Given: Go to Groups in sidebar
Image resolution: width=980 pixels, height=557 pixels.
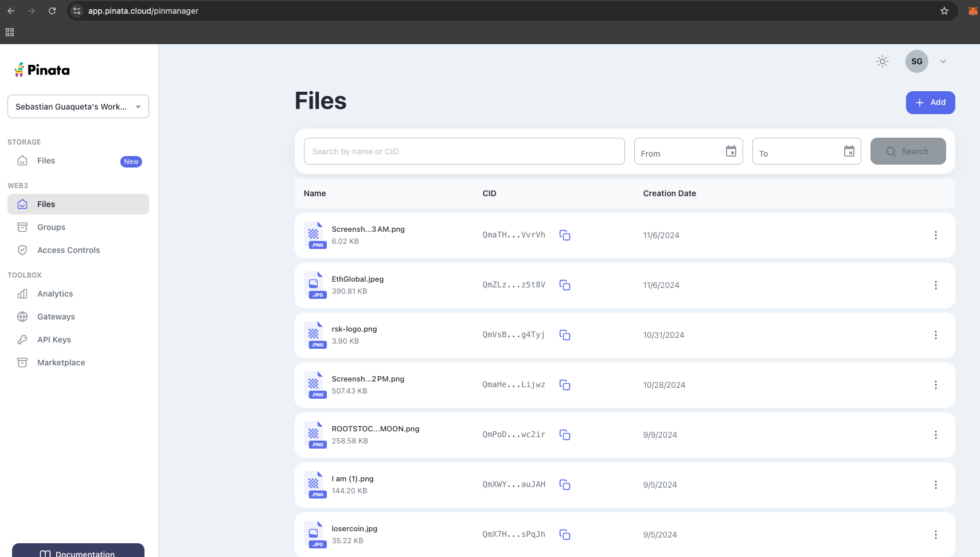Looking at the screenshot, I should [51, 227].
